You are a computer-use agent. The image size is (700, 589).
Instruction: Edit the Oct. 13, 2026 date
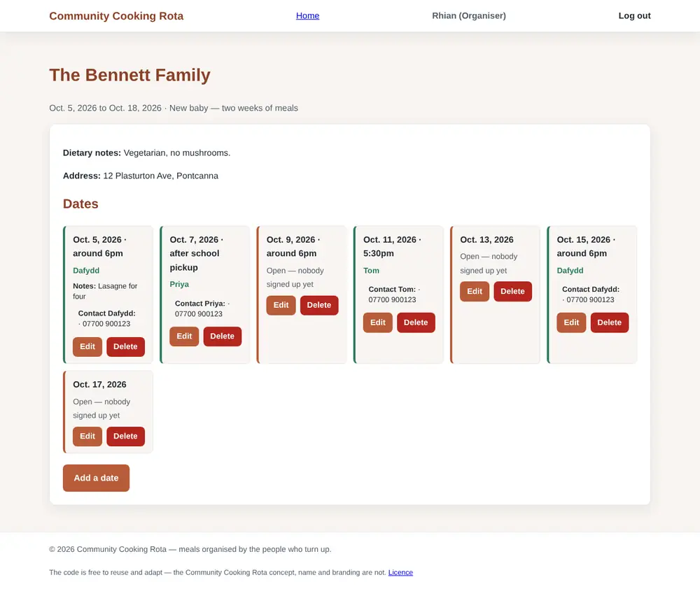point(475,292)
